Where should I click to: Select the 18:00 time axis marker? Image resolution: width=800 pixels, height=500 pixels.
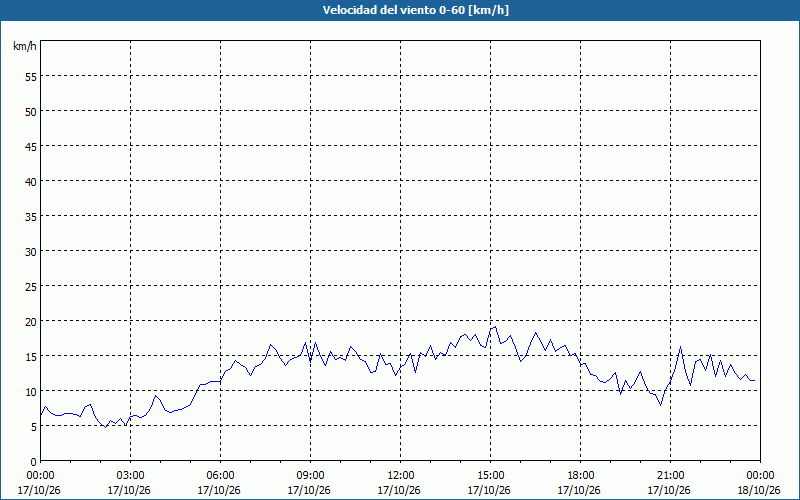(x=581, y=476)
